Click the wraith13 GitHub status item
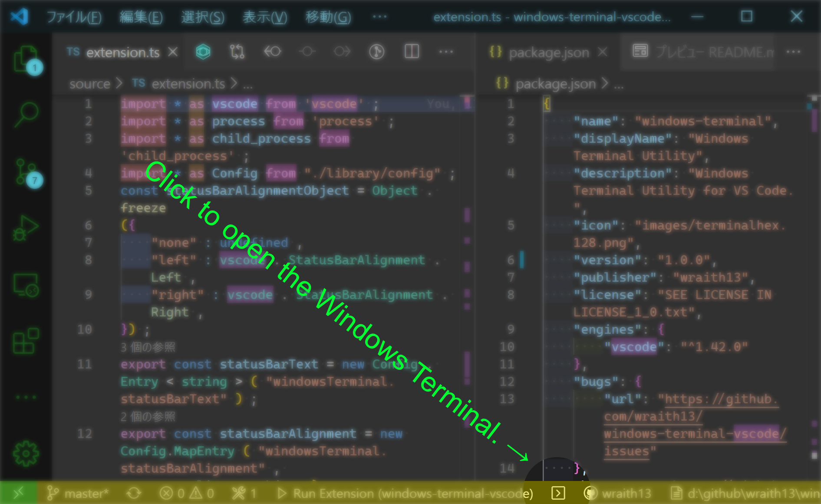Image resolution: width=821 pixels, height=504 pixels. [x=617, y=493]
